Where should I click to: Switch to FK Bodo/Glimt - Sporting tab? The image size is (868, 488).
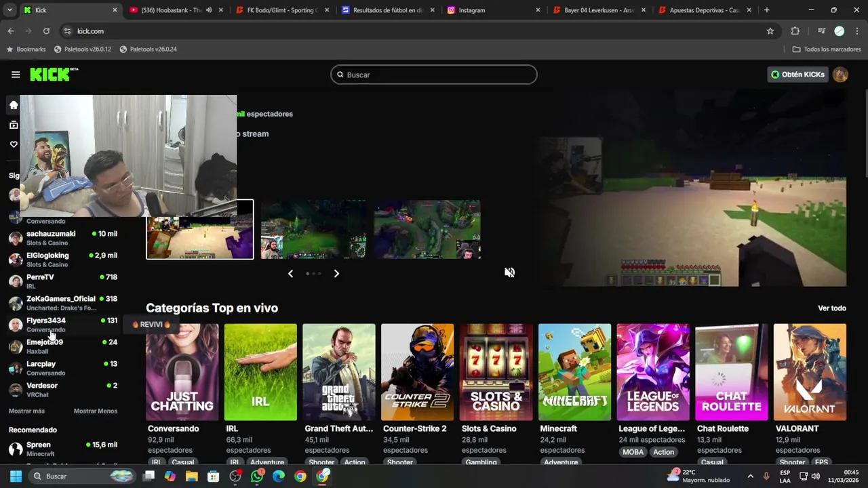[282, 10]
